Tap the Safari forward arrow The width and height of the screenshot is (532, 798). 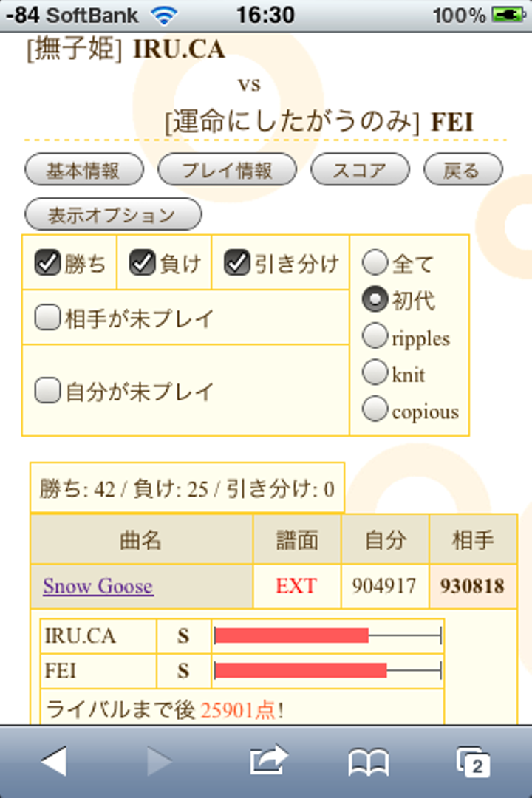[159, 761]
